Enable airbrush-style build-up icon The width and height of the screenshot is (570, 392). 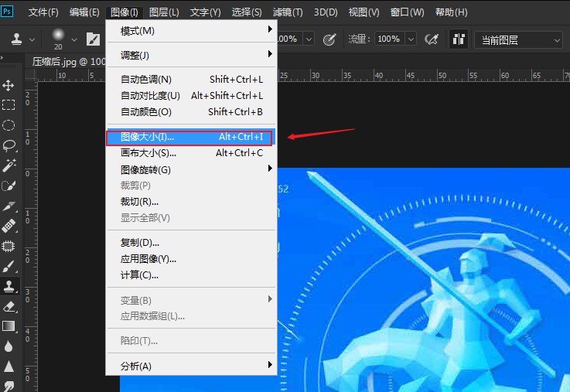click(432, 39)
